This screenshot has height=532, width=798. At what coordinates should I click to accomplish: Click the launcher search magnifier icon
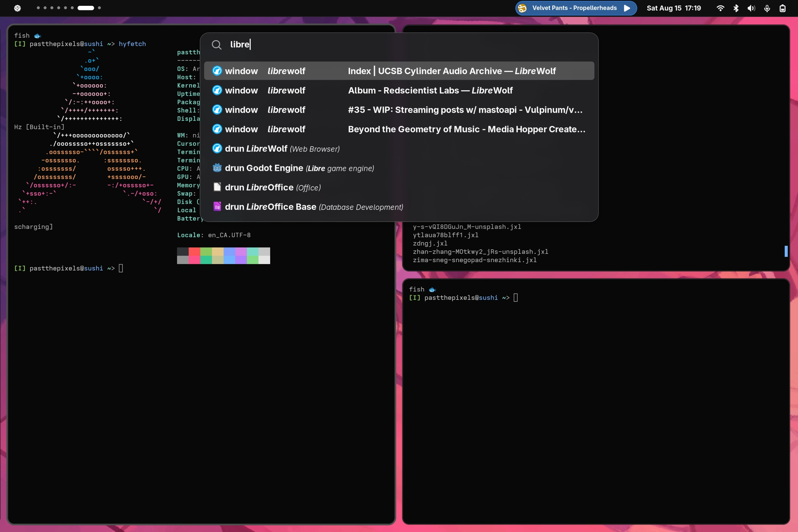tap(217, 45)
